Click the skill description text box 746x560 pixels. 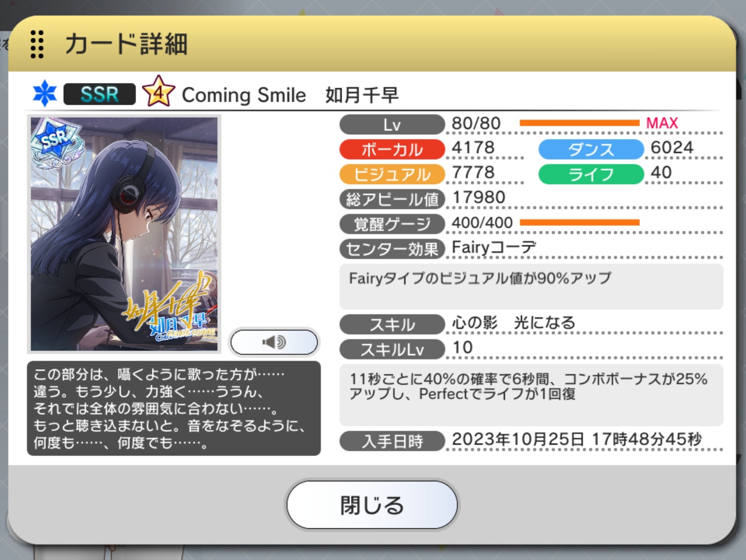(x=531, y=395)
